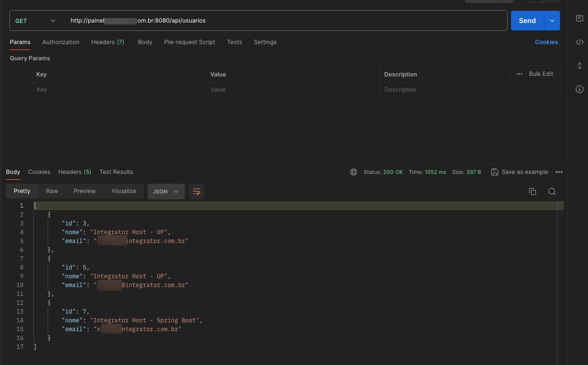588x365 pixels.
Task: Click the save icon beside Save as example
Action: [x=494, y=172]
